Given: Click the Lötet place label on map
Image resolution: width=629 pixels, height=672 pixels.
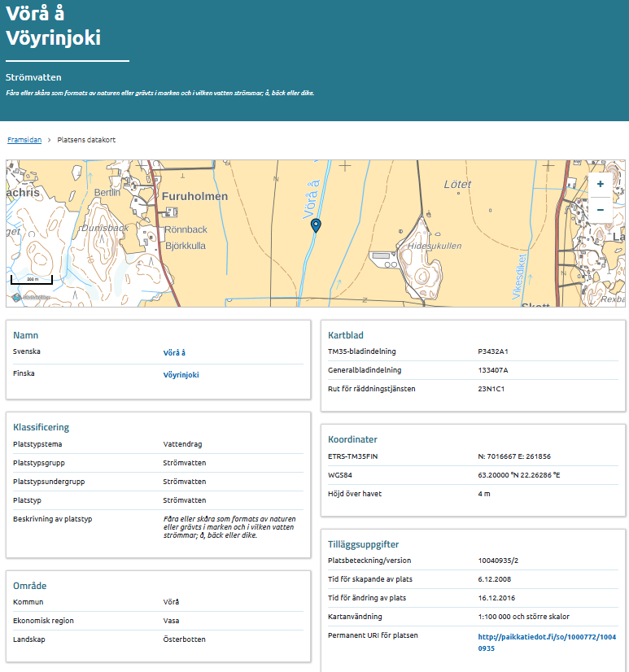Looking at the screenshot, I should coord(457,185).
